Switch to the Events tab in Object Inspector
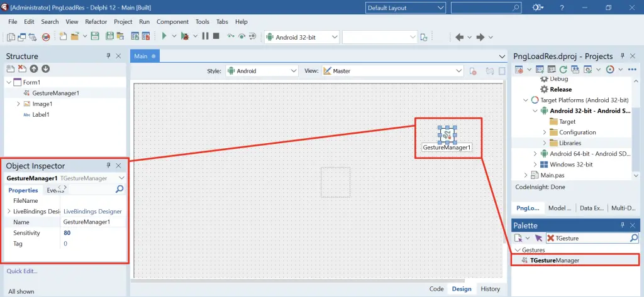Image resolution: width=644 pixels, height=297 pixels. tap(55, 190)
